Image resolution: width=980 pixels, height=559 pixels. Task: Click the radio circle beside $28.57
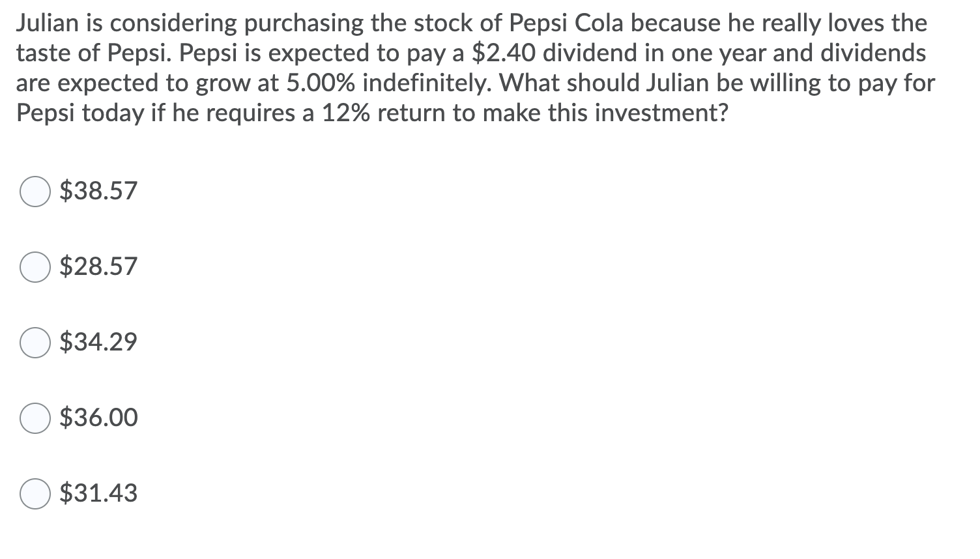point(35,266)
